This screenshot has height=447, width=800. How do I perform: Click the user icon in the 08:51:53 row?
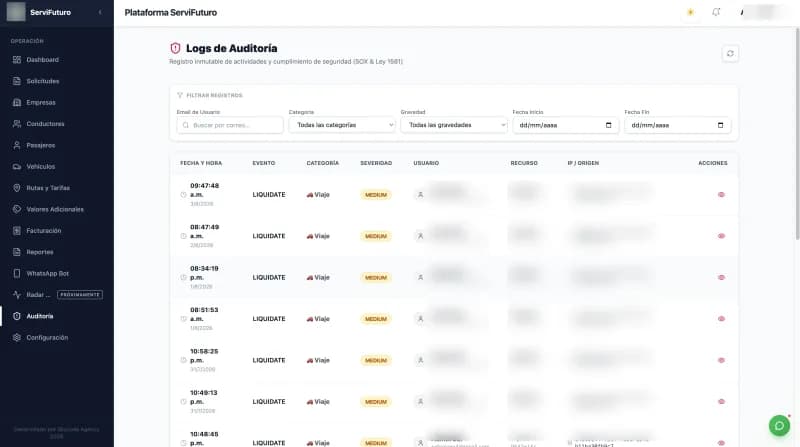click(x=420, y=319)
